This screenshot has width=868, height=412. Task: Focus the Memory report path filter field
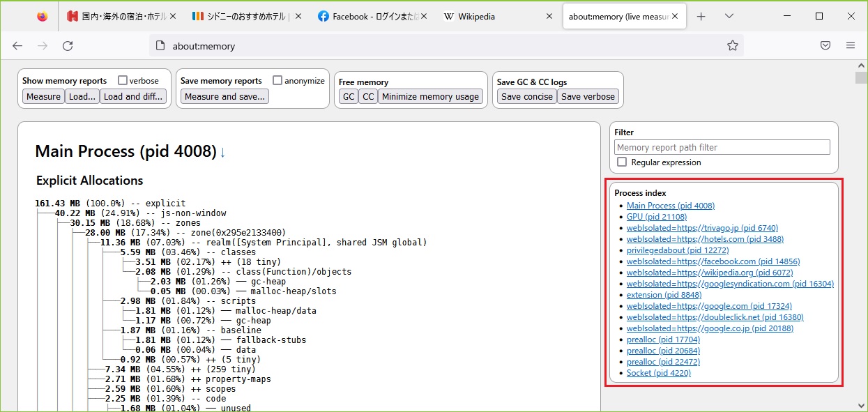tap(722, 147)
